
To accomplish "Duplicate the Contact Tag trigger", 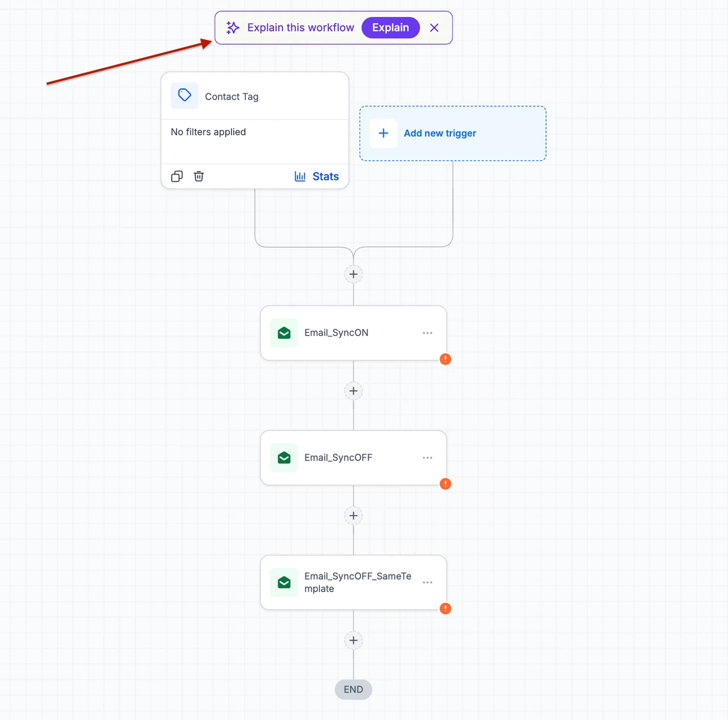I will tap(177, 176).
